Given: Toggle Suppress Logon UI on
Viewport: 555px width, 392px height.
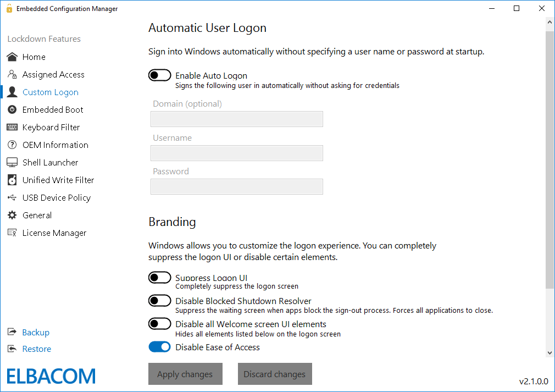Looking at the screenshot, I should (159, 277).
